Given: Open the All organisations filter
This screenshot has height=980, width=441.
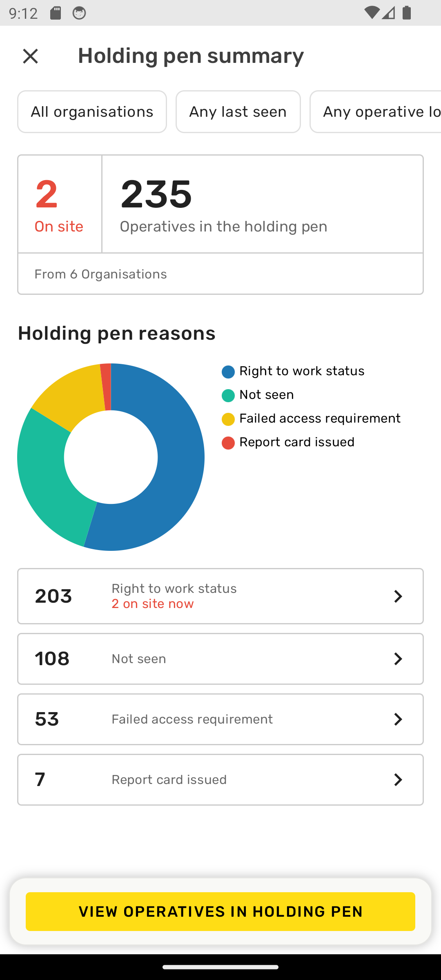Looking at the screenshot, I should click(x=92, y=111).
